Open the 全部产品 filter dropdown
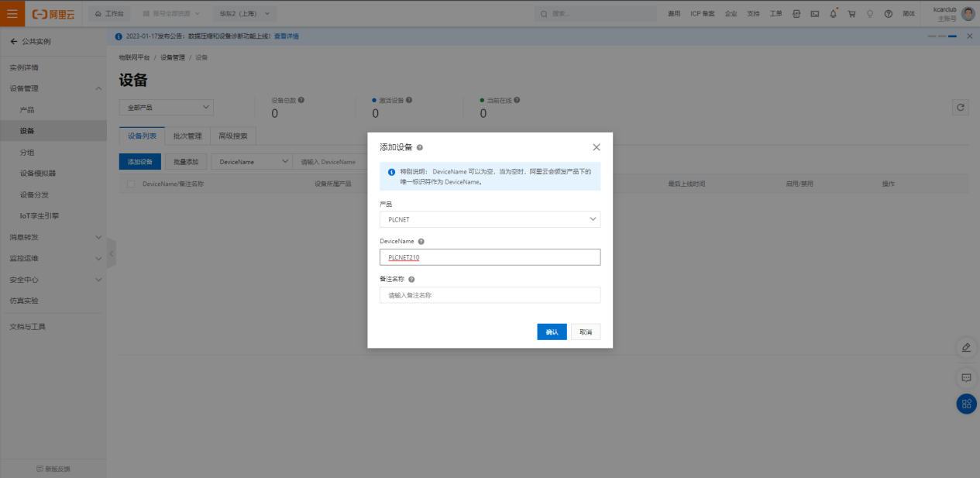This screenshot has width=980, height=478. pyautogui.click(x=166, y=108)
